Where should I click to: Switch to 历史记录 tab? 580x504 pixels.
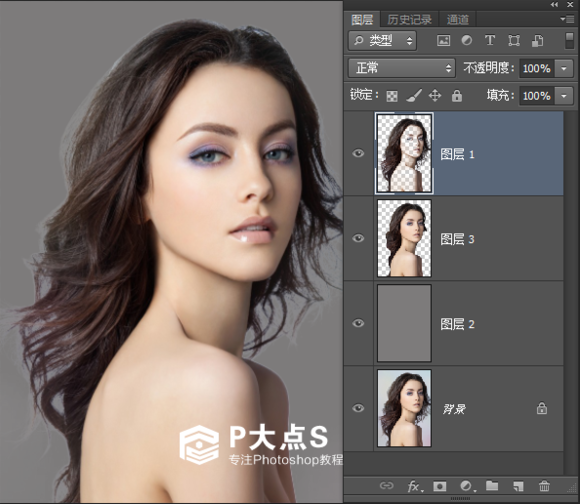click(x=409, y=19)
